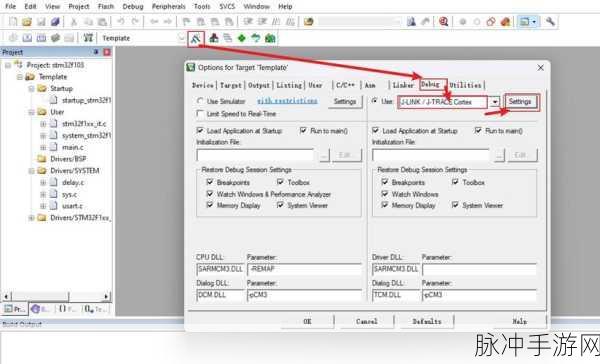Toggle Watch Windows & Performance Analyzer checkbox
Image resolution: width=600 pixels, height=364 pixels.
210,194
